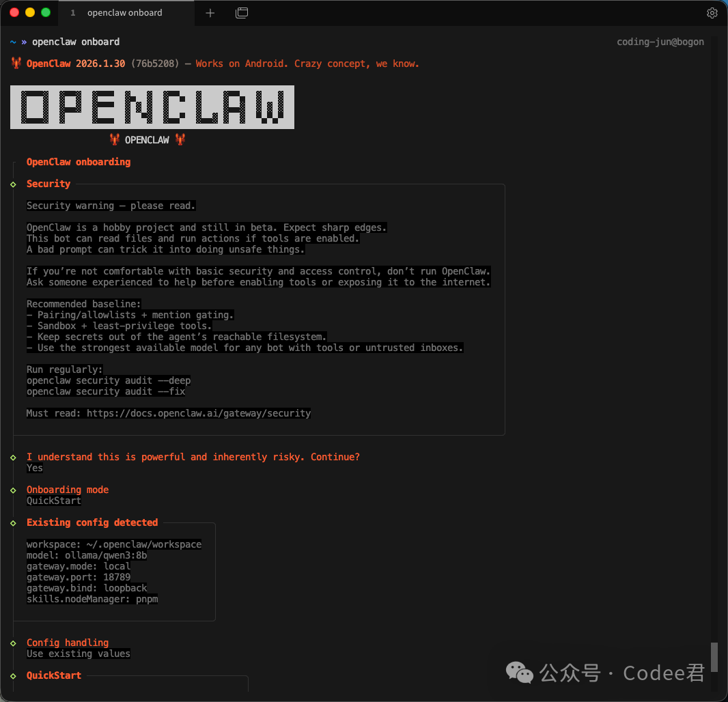This screenshot has width=728, height=702.
Task: Click openclaw security audit --deep command
Action: click(109, 381)
